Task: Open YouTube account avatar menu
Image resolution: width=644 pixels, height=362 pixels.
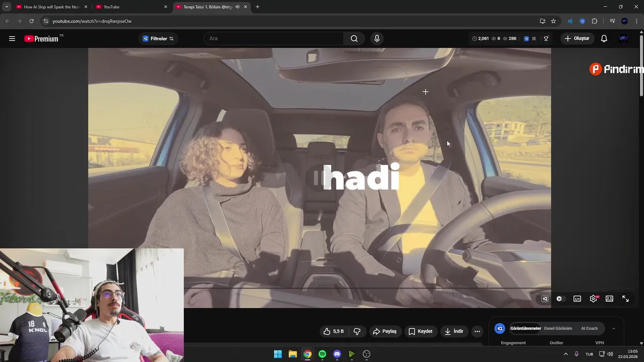Action: (624, 39)
